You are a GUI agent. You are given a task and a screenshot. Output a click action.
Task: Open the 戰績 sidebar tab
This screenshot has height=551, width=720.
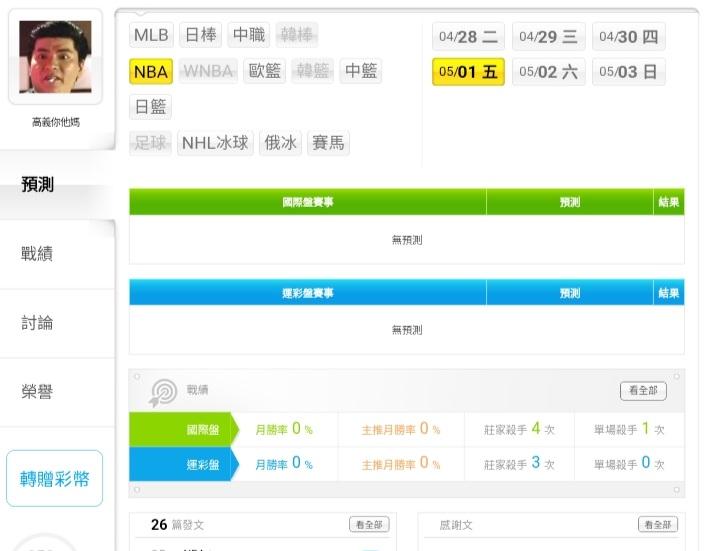pos(37,253)
